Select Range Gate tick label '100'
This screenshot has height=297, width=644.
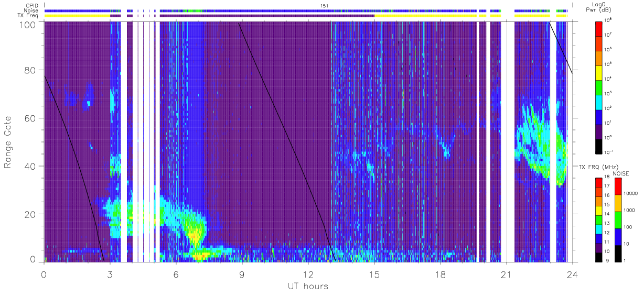[28, 24]
